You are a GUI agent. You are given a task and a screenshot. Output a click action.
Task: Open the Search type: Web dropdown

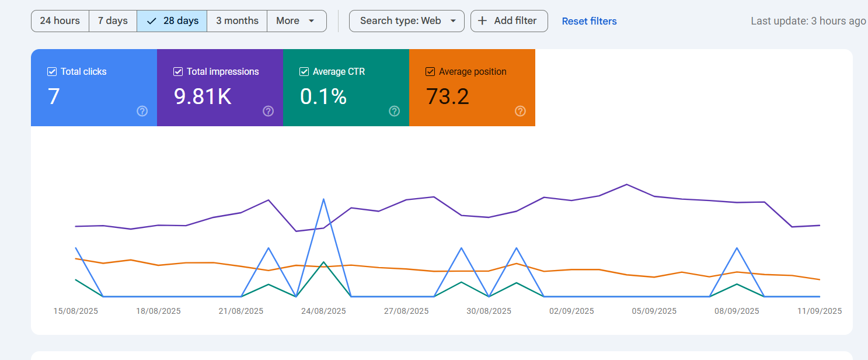coord(406,21)
